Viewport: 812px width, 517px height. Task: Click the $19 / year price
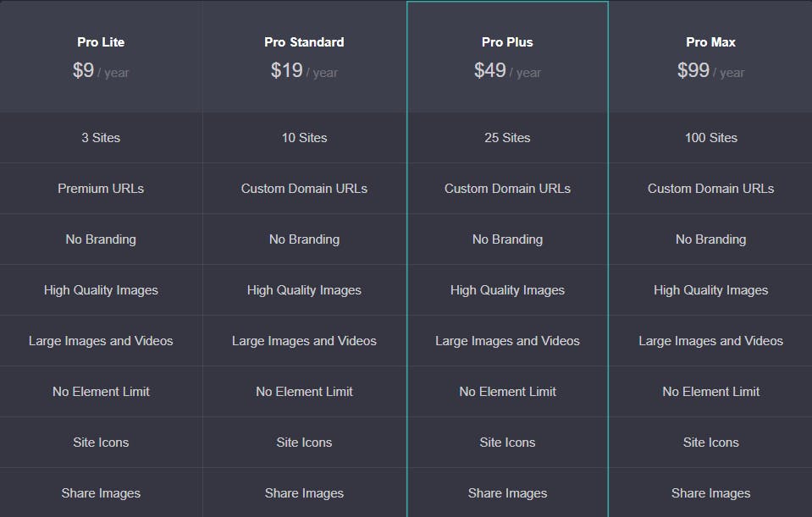[304, 70]
